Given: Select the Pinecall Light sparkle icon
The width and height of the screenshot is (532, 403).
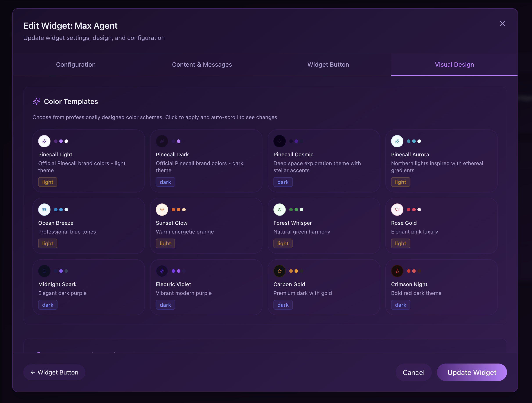Looking at the screenshot, I should 44,141.
